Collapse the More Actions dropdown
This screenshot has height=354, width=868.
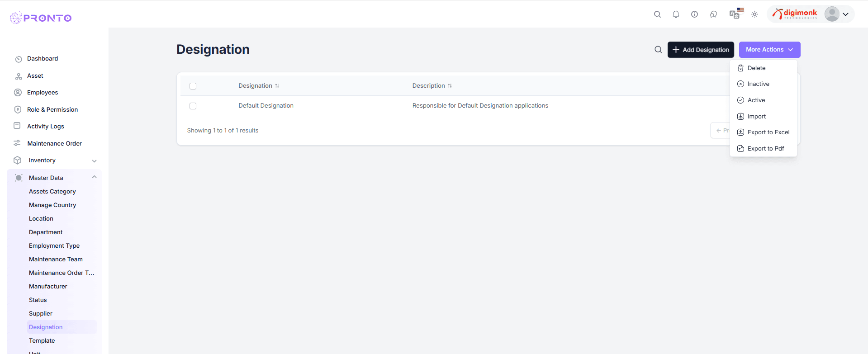[x=769, y=50]
